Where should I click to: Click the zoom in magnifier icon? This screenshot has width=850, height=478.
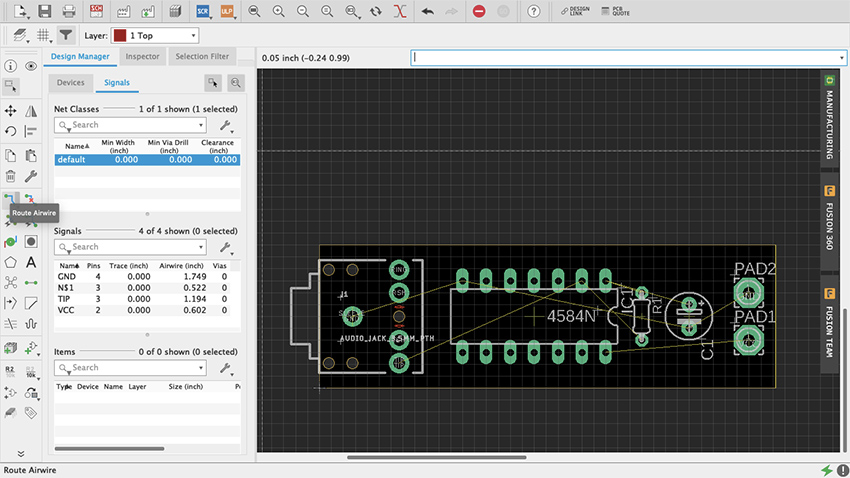pyautogui.click(x=279, y=11)
